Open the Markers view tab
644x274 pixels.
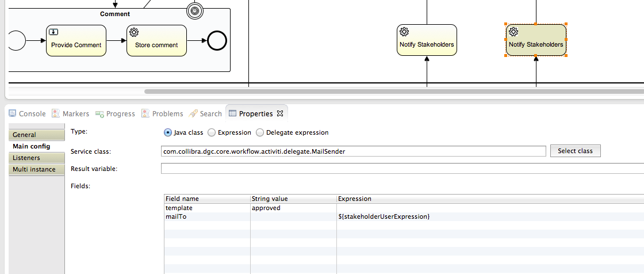click(x=70, y=113)
